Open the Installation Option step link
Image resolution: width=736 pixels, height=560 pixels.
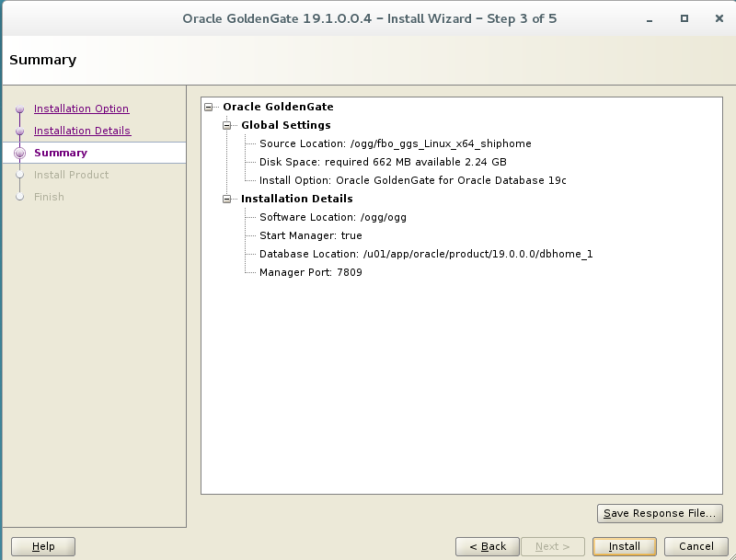[x=81, y=109]
